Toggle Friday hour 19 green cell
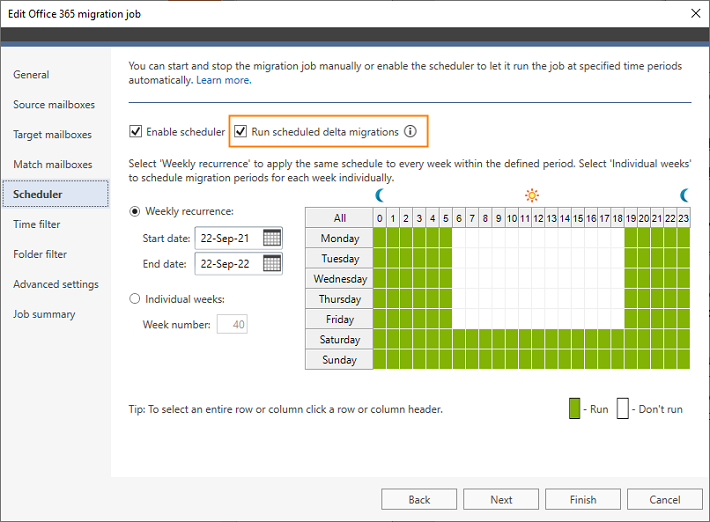This screenshot has width=710, height=522. pyautogui.click(x=630, y=319)
